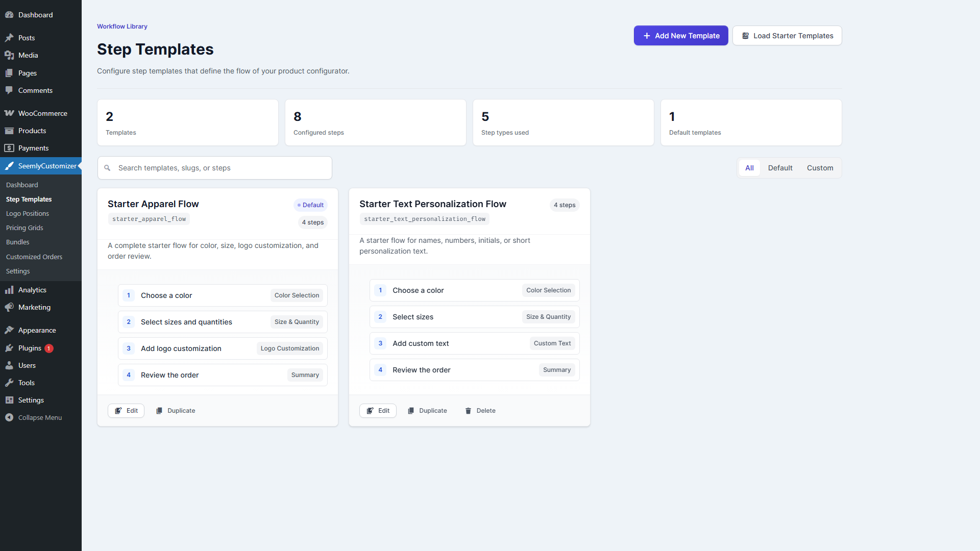Click the search magnifier icon
This screenshot has height=551, width=980.
pyautogui.click(x=107, y=168)
